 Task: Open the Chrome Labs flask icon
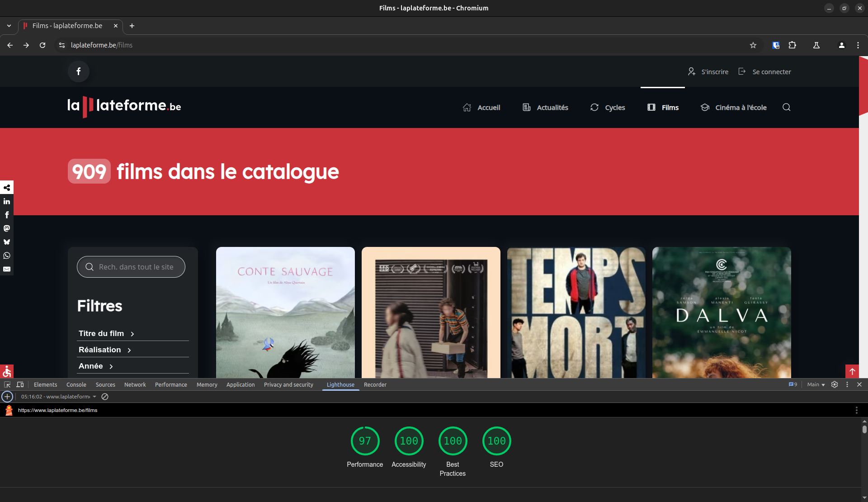coord(816,45)
